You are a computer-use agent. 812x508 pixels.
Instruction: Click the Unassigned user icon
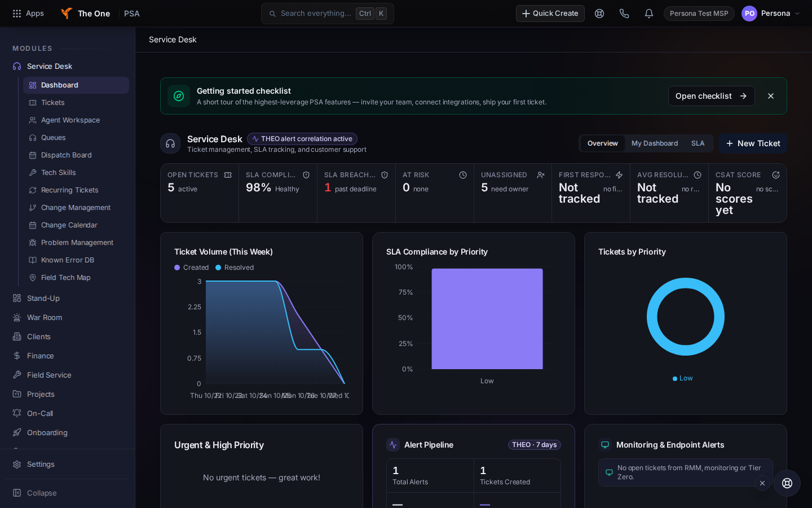coord(541,175)
